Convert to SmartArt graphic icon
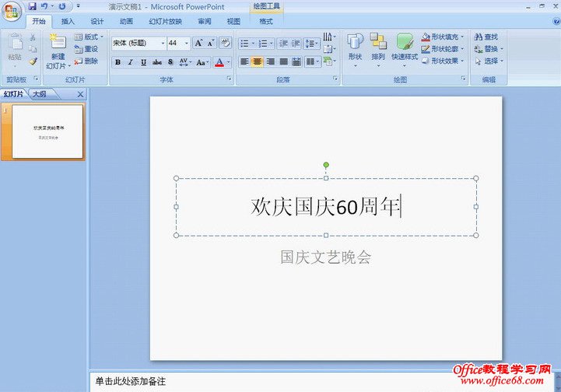The height and width of the screenshot is (392, 561). pyautogui.click(x=329, y=61)
